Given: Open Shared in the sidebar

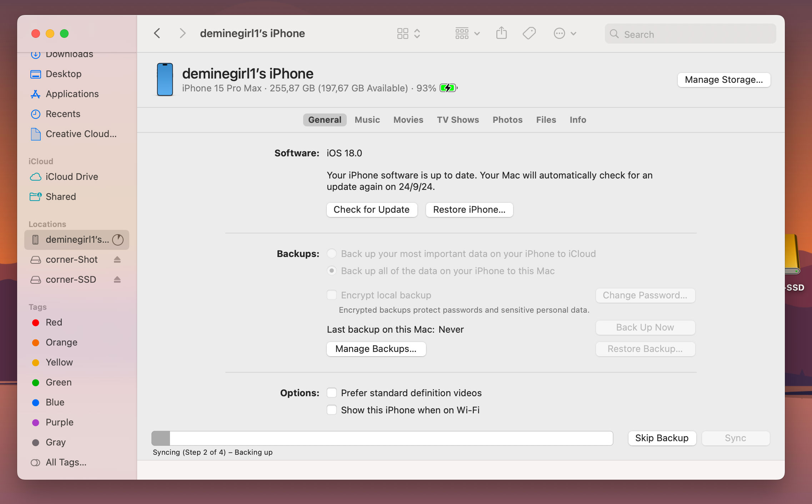Looking at the screenshot, I should (x=77, y=197).
